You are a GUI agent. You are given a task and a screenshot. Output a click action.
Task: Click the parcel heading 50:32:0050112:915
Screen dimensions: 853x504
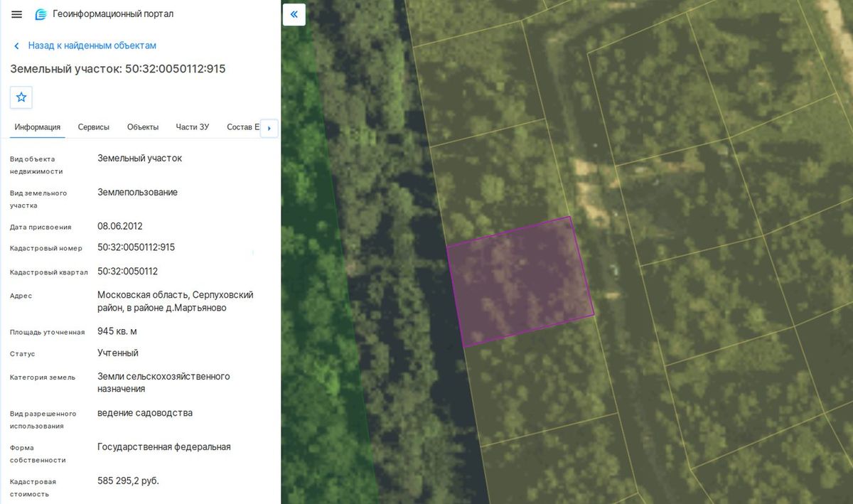pyautogui.click(x=118, y=69)
